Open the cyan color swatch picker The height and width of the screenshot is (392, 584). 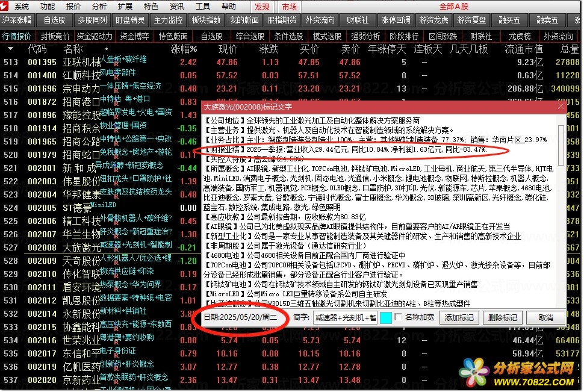[385, 318]
